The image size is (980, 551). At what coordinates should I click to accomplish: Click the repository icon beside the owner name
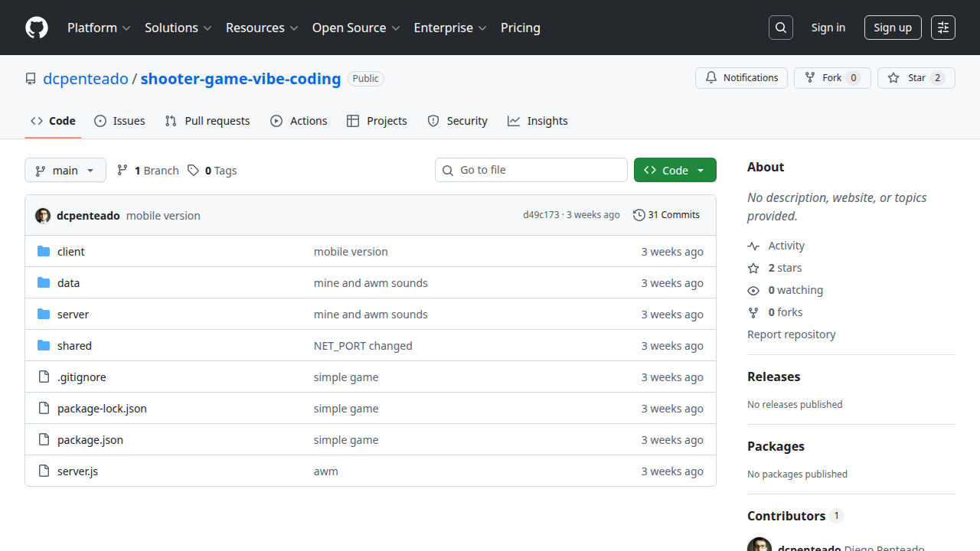tap(31, 79)
